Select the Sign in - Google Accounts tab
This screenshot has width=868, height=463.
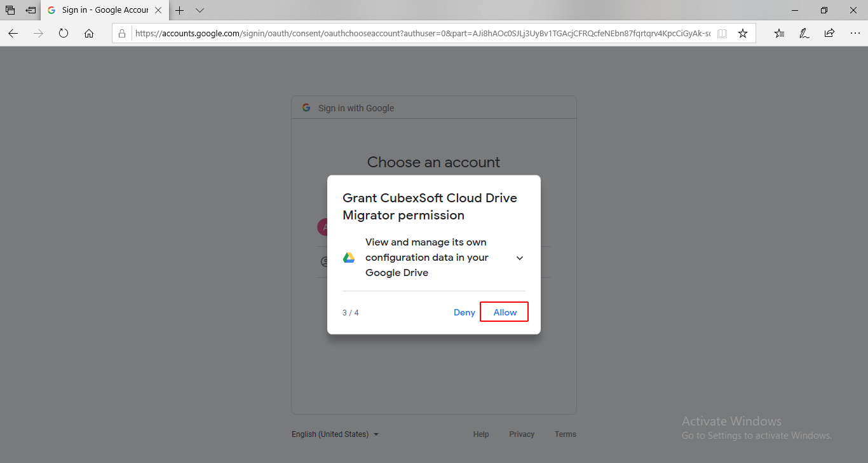point(102,10)
